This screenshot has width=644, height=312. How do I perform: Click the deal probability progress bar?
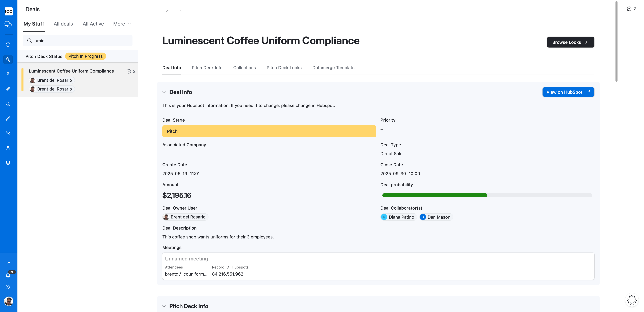tap(487, 195)
